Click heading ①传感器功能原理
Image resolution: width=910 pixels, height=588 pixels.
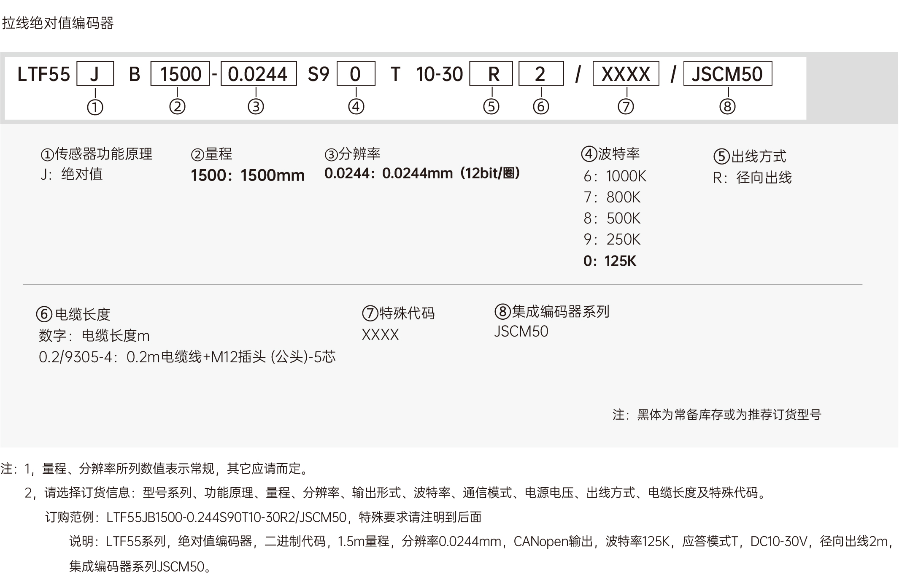[97, 154]
